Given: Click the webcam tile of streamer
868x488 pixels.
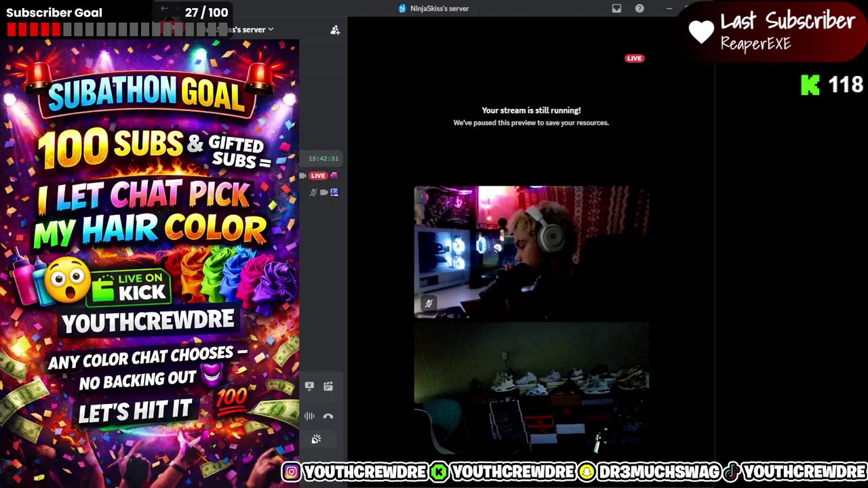Looking at the screenshot, I should tap(531, 251).
